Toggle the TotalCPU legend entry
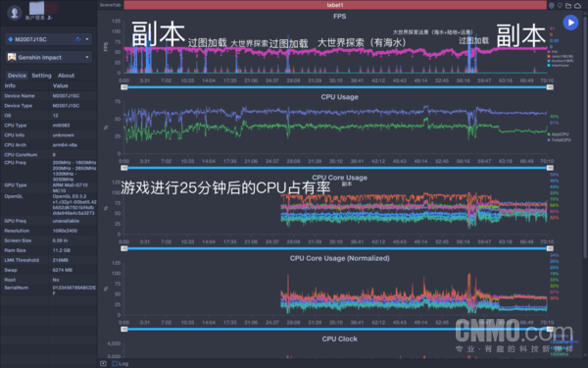 click(x=560, y=139)
